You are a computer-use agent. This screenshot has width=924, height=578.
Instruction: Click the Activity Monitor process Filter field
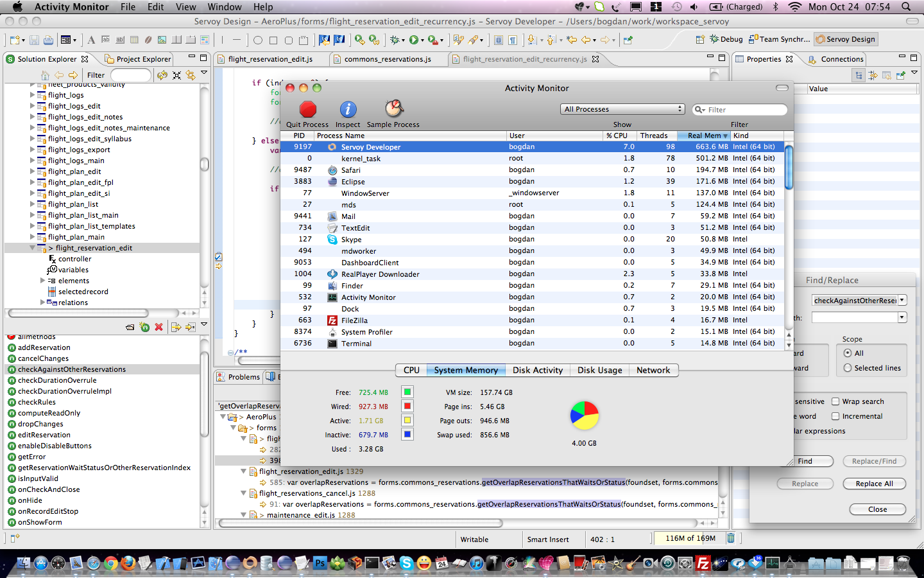[x=740, y=110]
